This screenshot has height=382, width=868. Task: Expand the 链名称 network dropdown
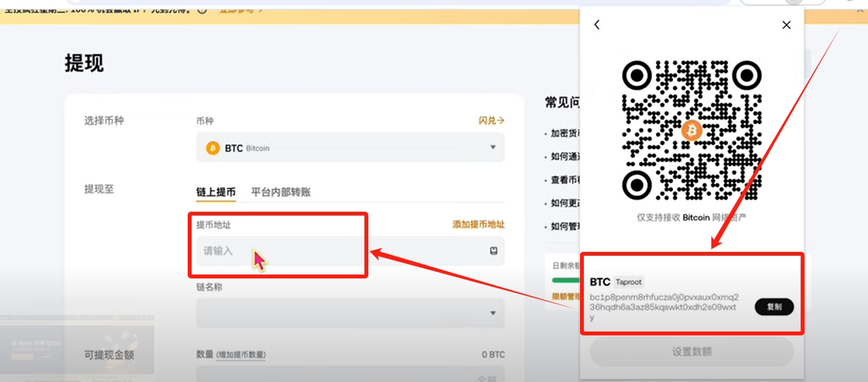pos(350,313)
